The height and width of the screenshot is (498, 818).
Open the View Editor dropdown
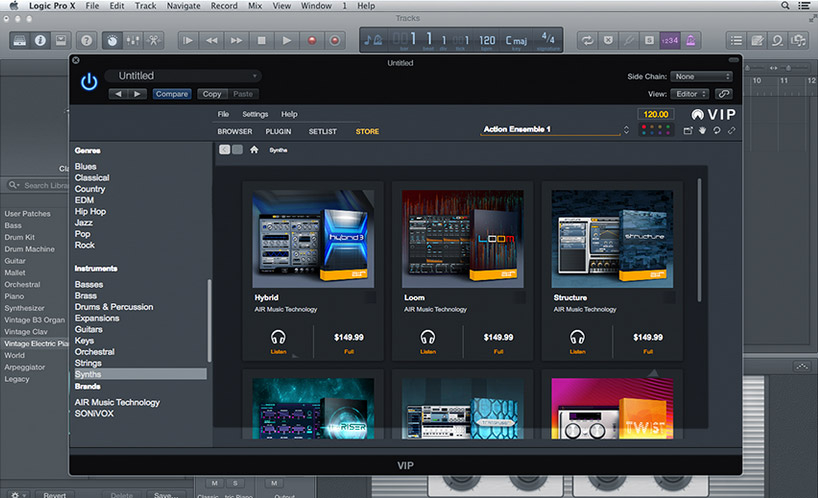(x=690, y=94)
